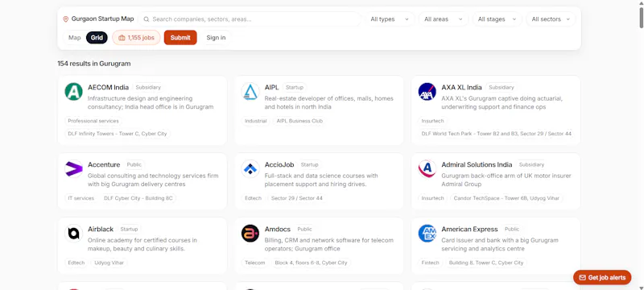Click the Professional services tag
Viewport: 644px width, 290px height.
point(93,121)
